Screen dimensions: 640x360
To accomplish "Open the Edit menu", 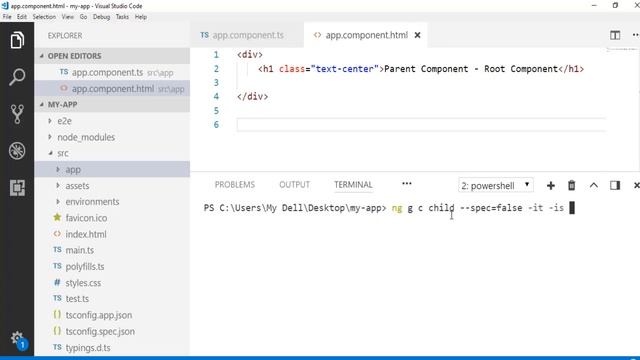I will point(22,17).
